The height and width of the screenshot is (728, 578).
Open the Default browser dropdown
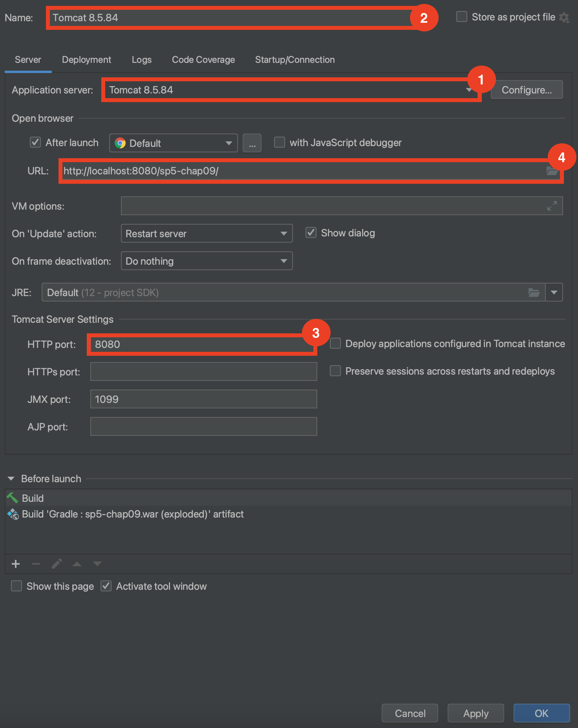[x=174, y=143]
